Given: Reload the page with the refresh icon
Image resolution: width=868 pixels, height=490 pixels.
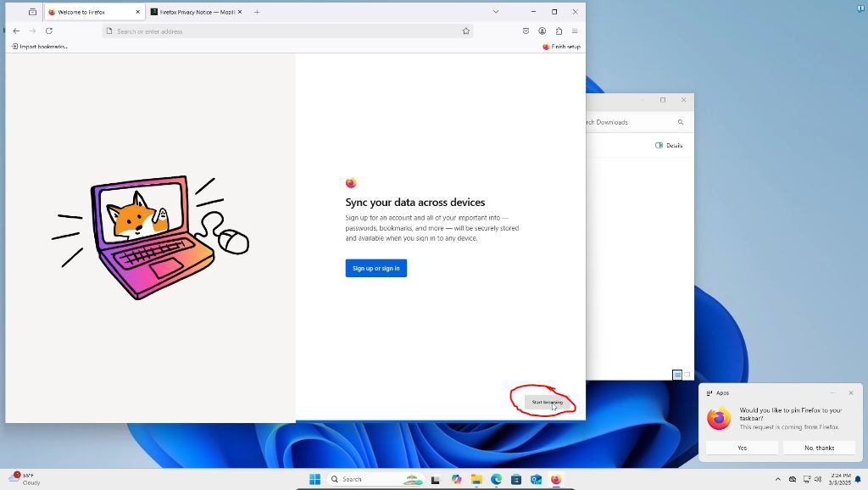Looking at the screenshot, I should 48,31.
